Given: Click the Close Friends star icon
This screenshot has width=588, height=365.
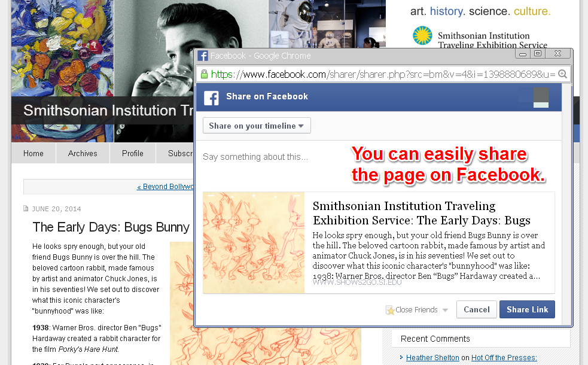Looking at the screenshot, I should [390, 310].
